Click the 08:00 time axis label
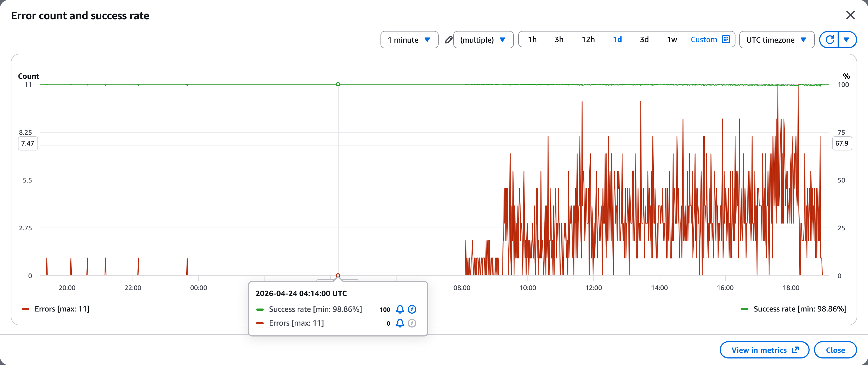Screen dimensions: 868x365 (462, 288)
